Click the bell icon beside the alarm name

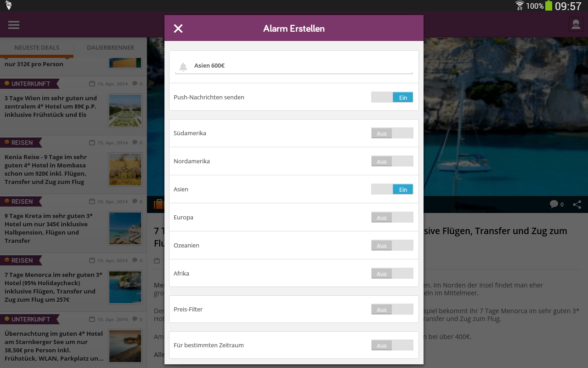(x=183, y=67)
